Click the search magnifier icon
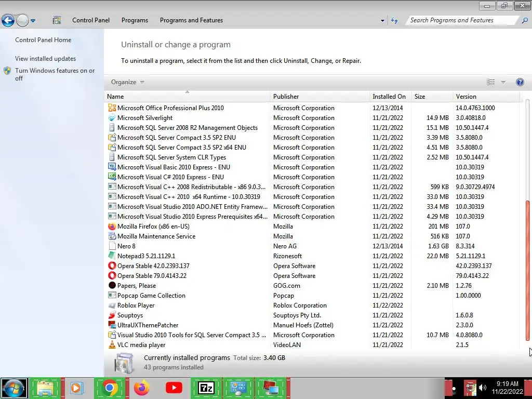 (x=525, y=20)
